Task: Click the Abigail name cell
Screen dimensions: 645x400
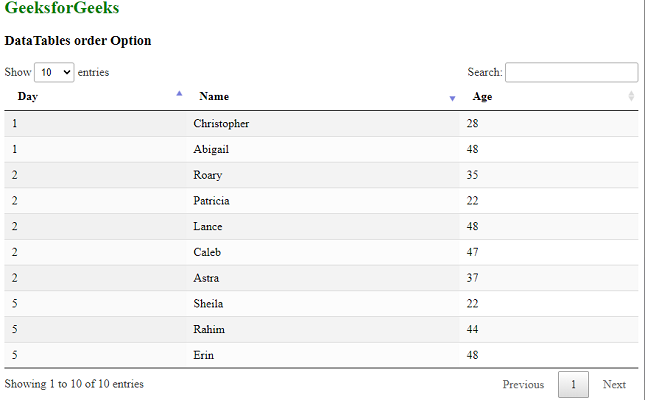Action: (x=211, y=149)
